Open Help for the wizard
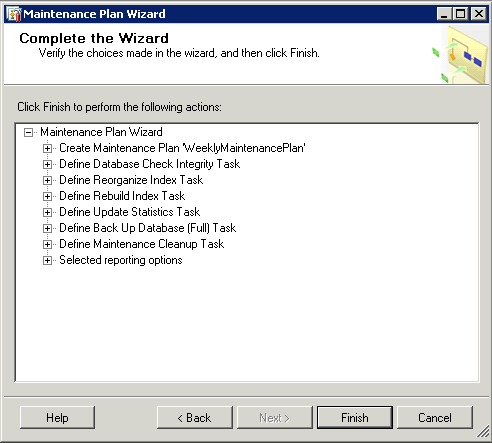Image resolution: width=492 pixels, height=443 pixels. point(57,417)
